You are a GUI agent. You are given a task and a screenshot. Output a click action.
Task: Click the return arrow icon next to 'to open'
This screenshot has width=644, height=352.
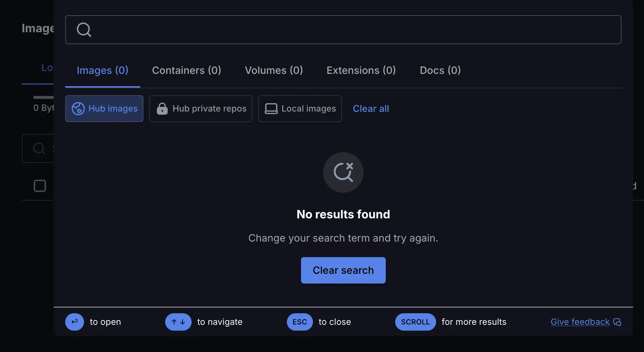74,322
